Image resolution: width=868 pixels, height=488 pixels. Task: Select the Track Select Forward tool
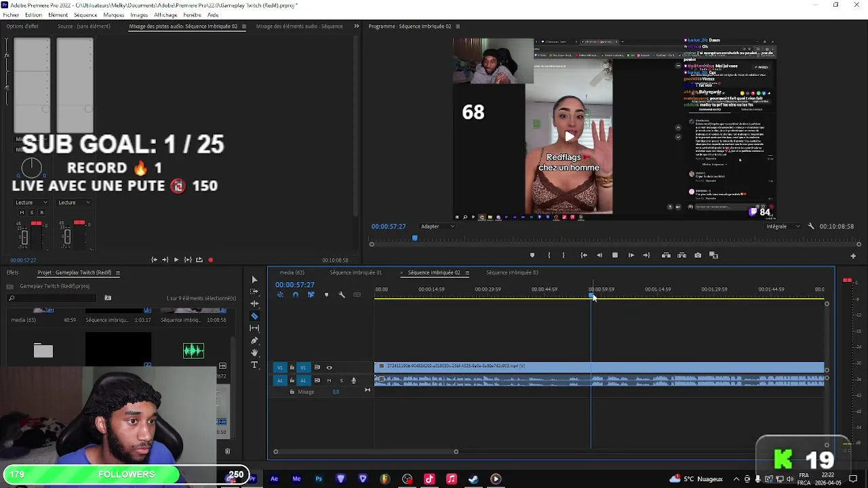point(254,291)
